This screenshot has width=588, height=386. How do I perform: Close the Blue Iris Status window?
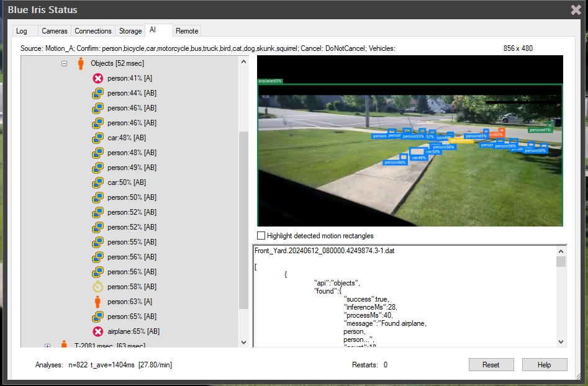[x=576, y=10]
